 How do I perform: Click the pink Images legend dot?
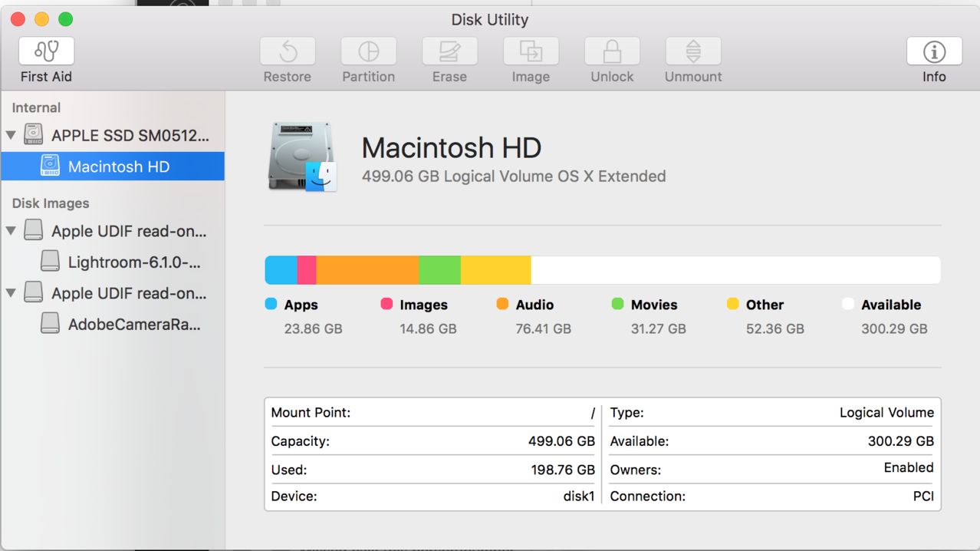[x=386, y=304]
